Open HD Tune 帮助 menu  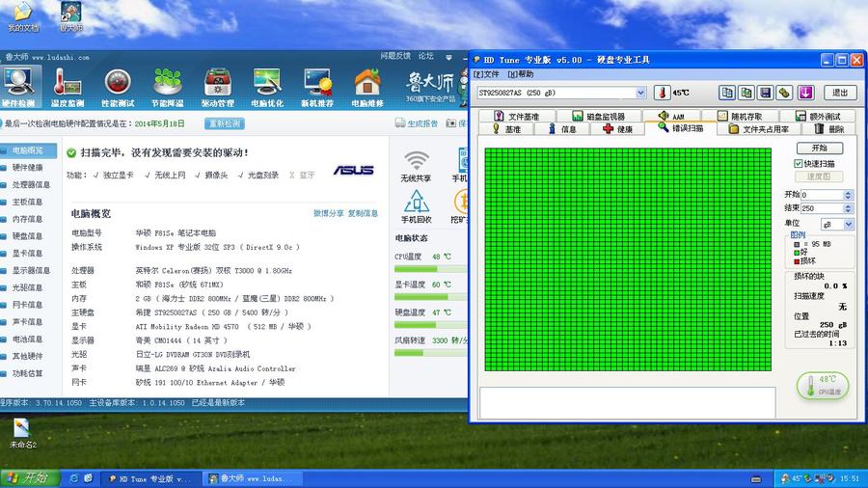(x=521, y=74)
